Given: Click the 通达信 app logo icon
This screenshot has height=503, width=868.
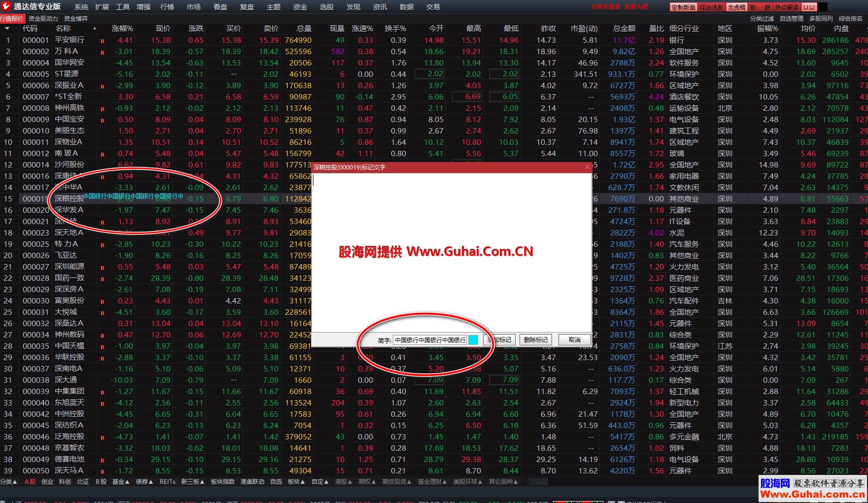Looking at the screenshot, I should click(x=5, y=6).
